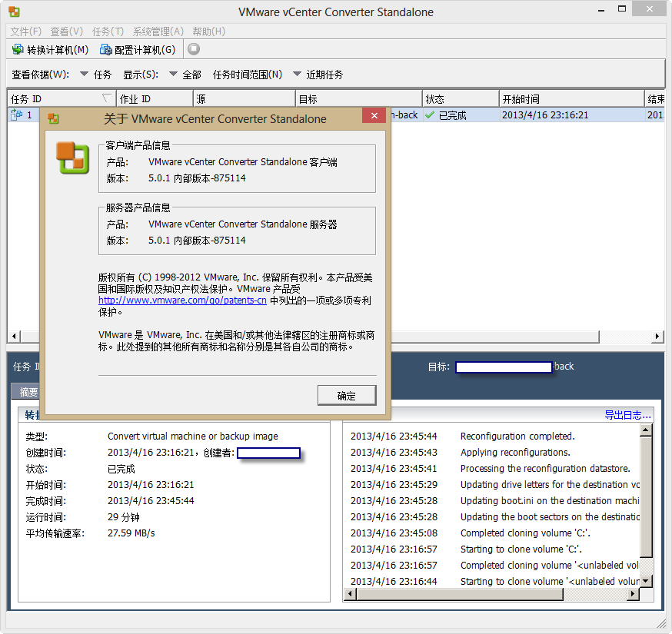The image size is (672, 634).
Task: Click the window resize grip in bottom corner
Action: click(662, 624)
